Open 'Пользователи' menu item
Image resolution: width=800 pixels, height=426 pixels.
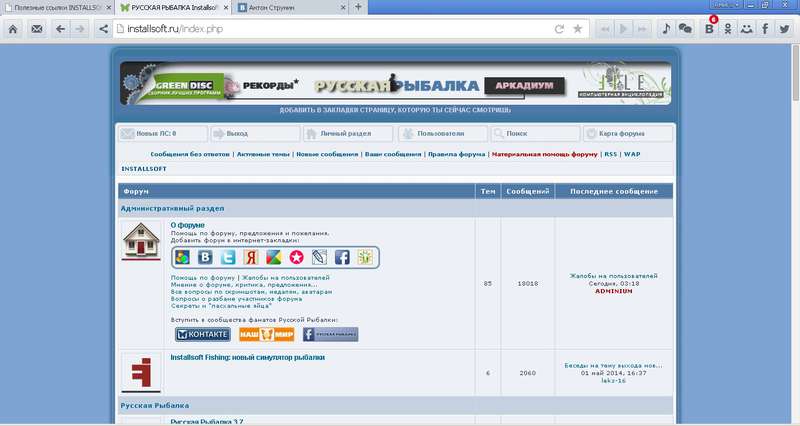443,134
